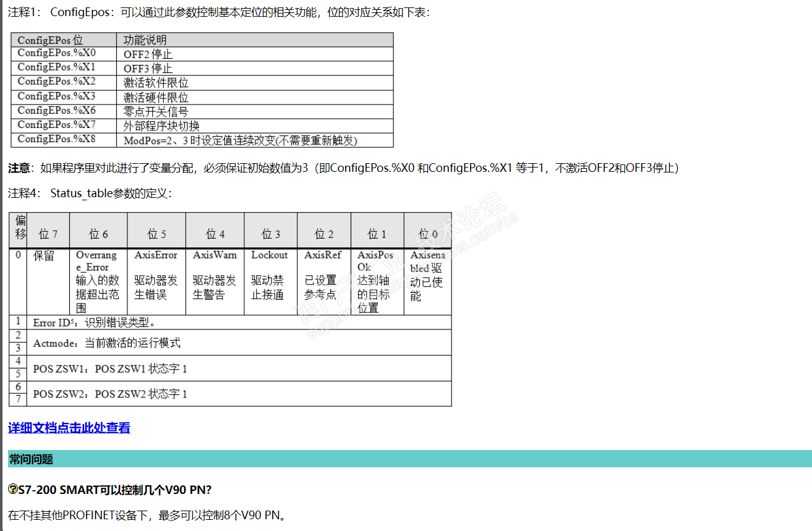Screen dimensions: 812x531
Task: Click the 零点开关信号 cell
Action: tap(255, 111)
